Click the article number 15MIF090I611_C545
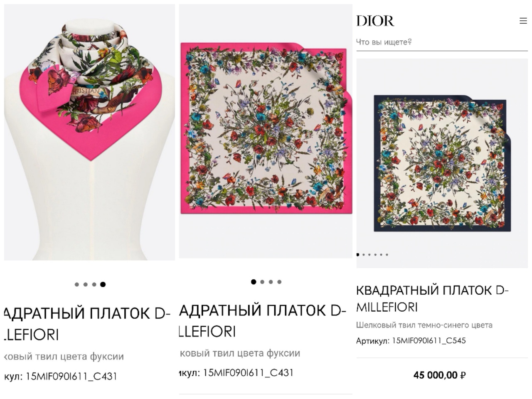This screenshot has height=399, width=532. [x=429, y=341]
